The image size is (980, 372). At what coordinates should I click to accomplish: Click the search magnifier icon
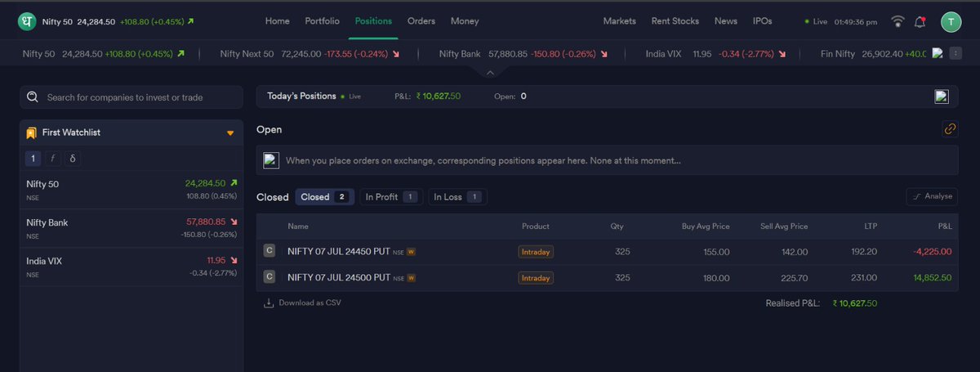tap(33, 97)
